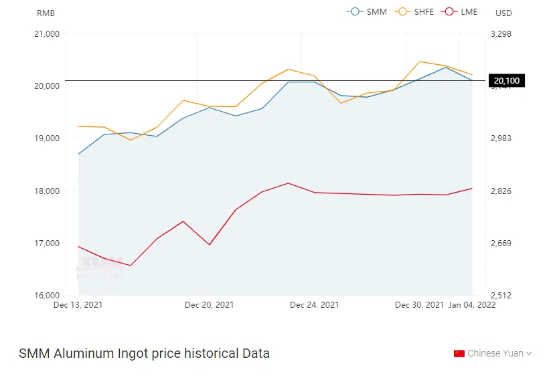
Task: Click the Jan 04, 2022 axis label
Action: tap(472, 305)
